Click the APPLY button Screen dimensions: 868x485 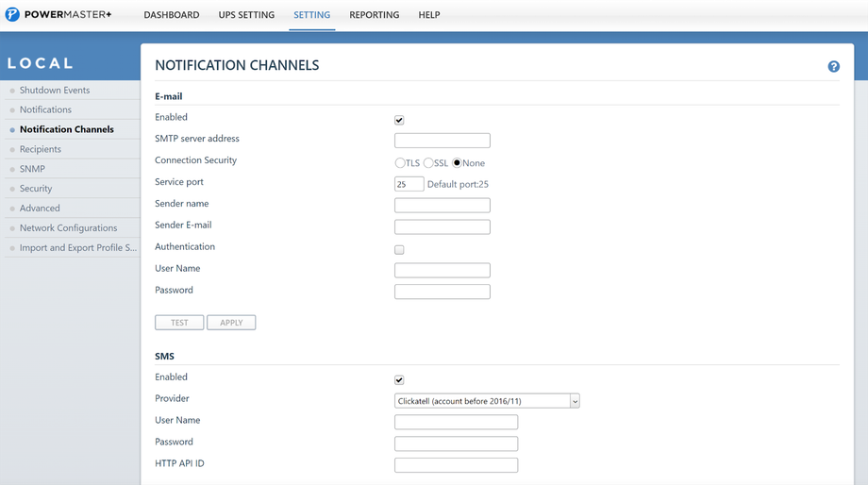[x=231, y=323]
